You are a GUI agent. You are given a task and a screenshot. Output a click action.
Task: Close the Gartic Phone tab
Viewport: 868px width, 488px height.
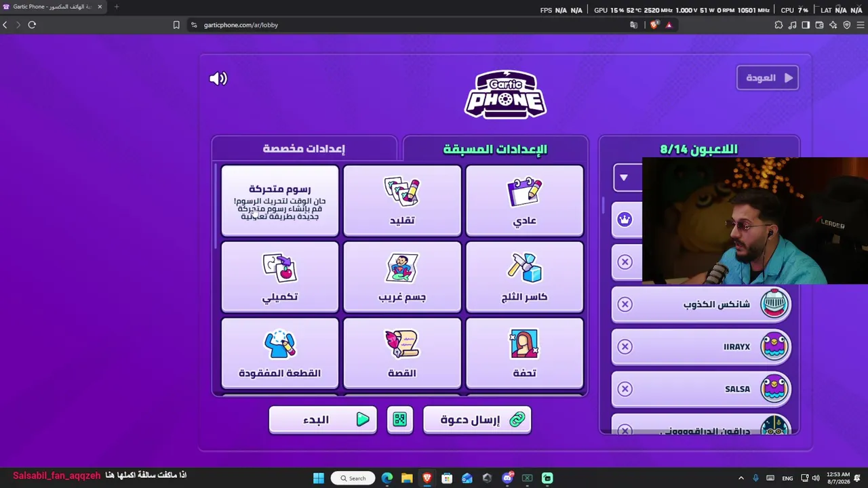point(100,7)
